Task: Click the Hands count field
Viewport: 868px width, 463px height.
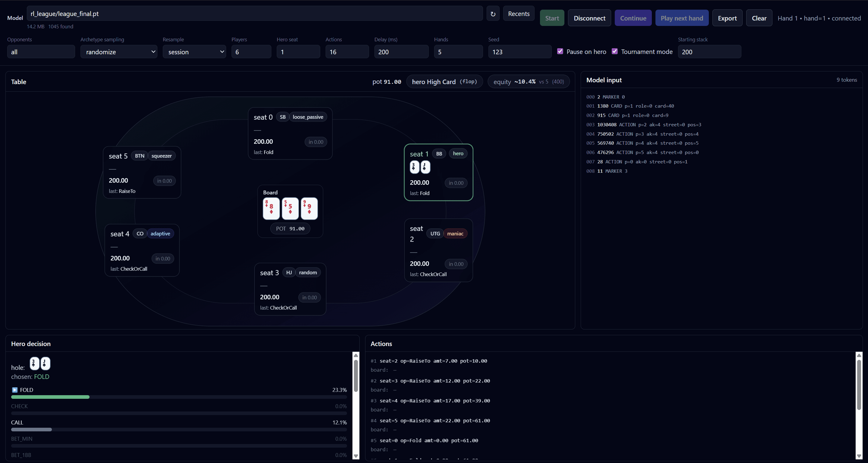Action: (458, 52)
